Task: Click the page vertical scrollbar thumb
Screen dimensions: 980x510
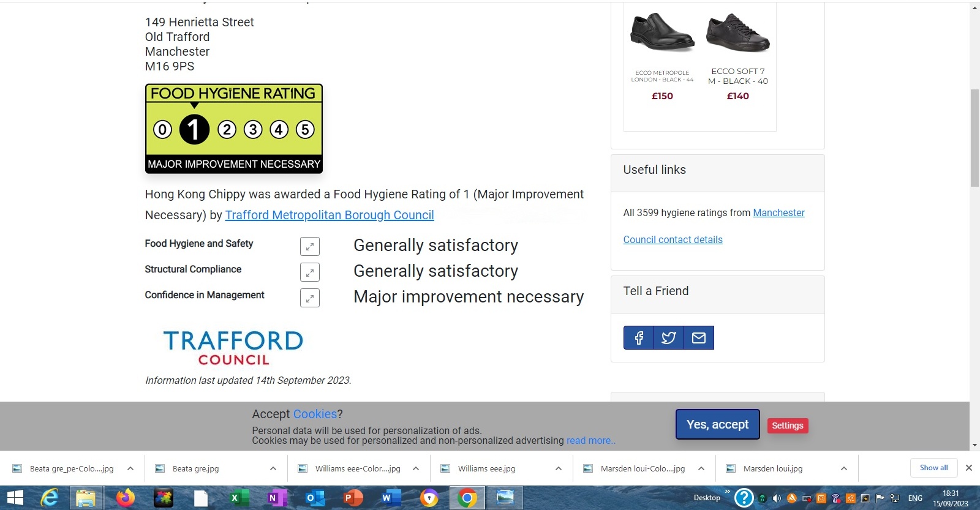Action: click(974, 138)
